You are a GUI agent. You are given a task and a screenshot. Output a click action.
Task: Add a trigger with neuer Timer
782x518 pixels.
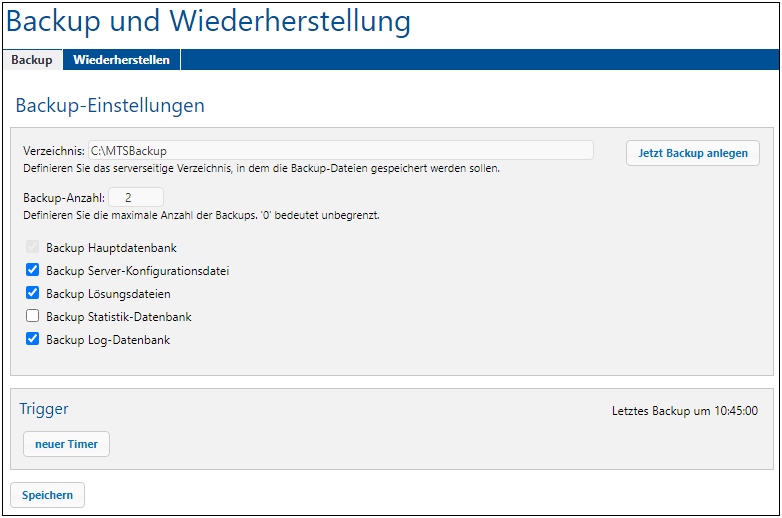(66, 444)
